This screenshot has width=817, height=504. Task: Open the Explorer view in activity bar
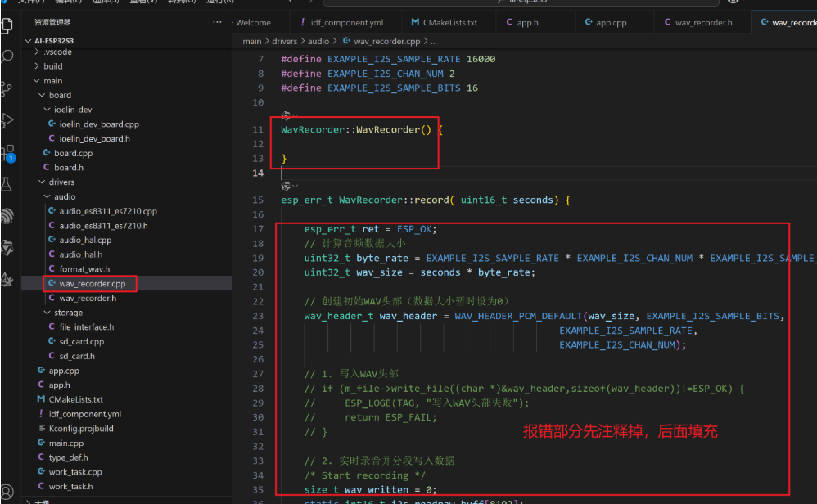click(7, 25)
